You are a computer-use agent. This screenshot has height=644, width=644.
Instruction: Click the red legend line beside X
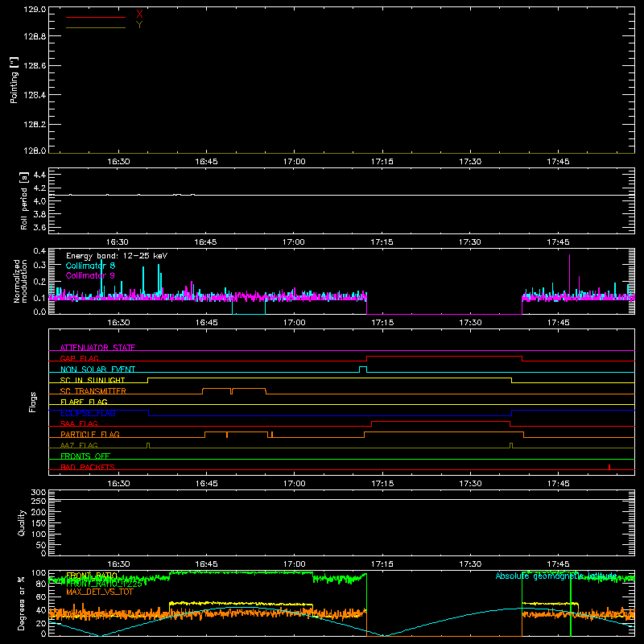click(96, 17)
